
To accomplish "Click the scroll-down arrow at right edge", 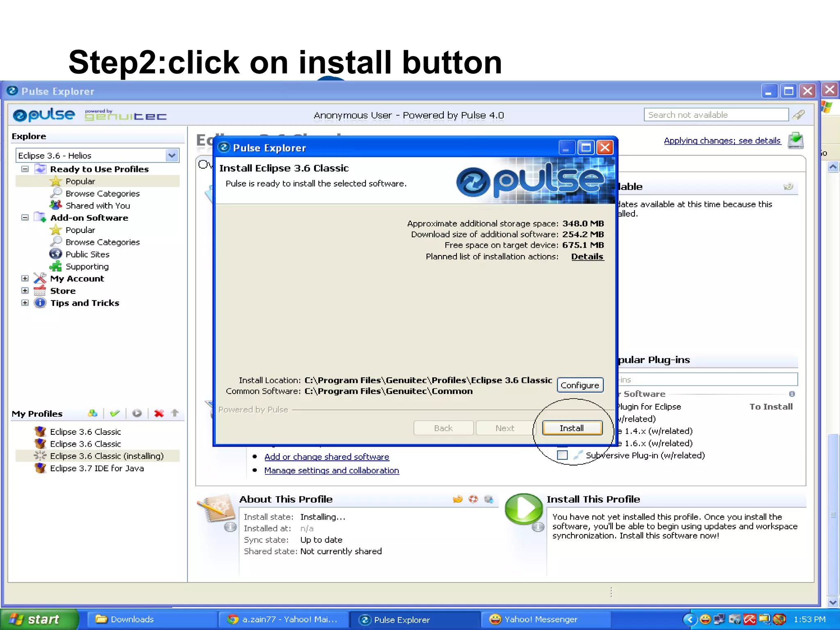I will [833, 603].
